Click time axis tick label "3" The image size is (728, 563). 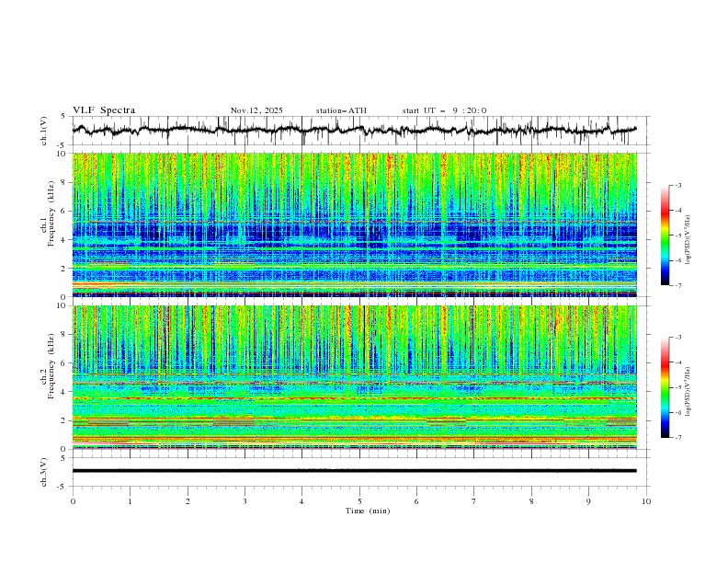point(245,501)
